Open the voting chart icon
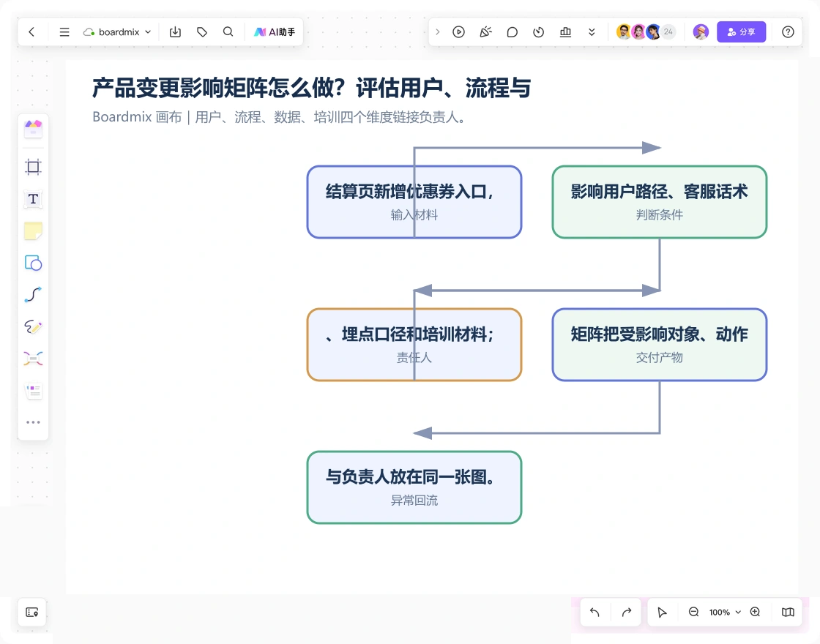 click(x=565, y=32)
